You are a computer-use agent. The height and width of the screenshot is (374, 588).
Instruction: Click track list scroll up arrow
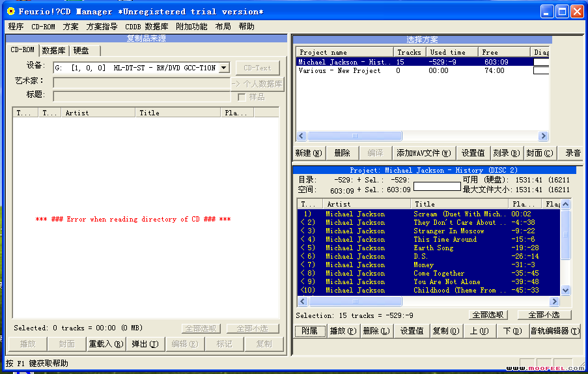pos(565,204)
